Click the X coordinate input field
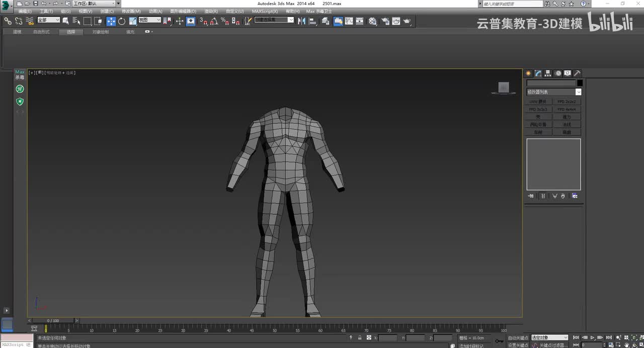The width and height of the screenshot is (644, 348). [387, 338]
